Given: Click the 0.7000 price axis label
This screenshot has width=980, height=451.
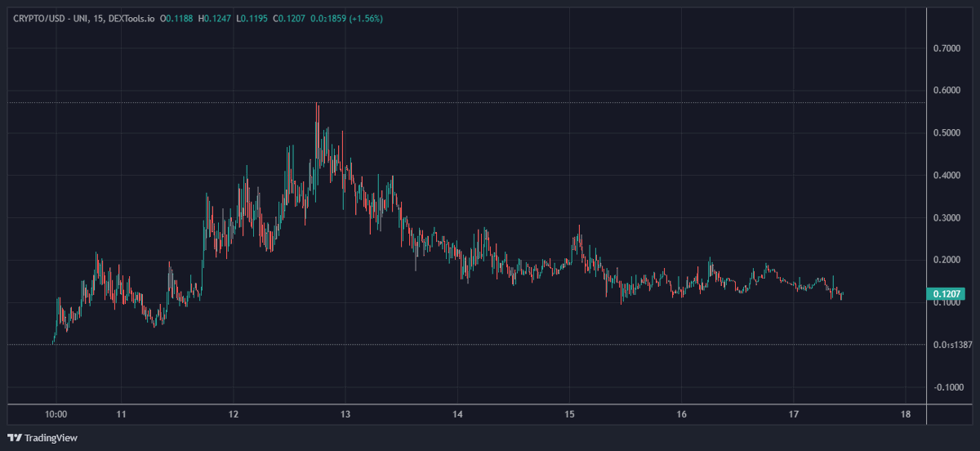Looking at the screenshot, I should click(x=947, y=49).
